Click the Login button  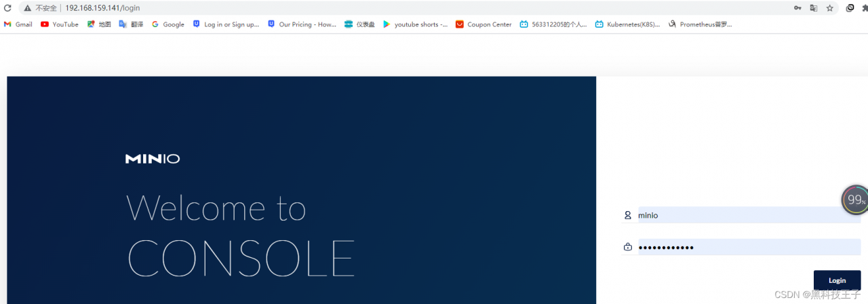click(837, 280)
